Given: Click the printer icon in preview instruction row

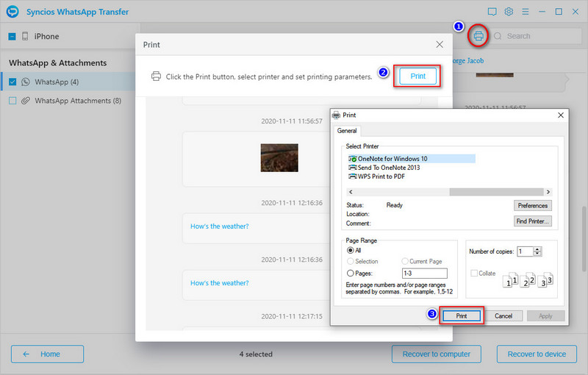Looking at the screenshot, I should pyautogui.click(x=156, y=76).
